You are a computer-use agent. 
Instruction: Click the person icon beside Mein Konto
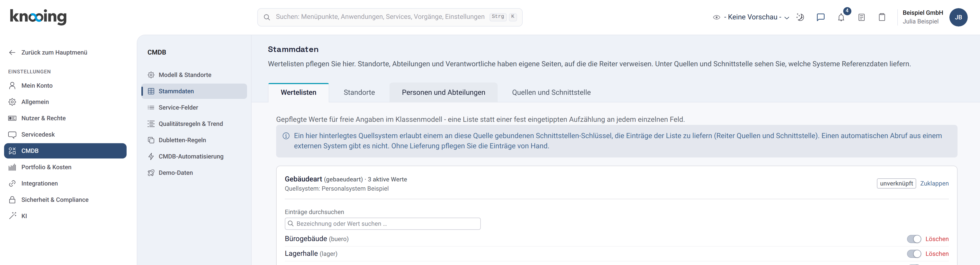click(12, 85)
